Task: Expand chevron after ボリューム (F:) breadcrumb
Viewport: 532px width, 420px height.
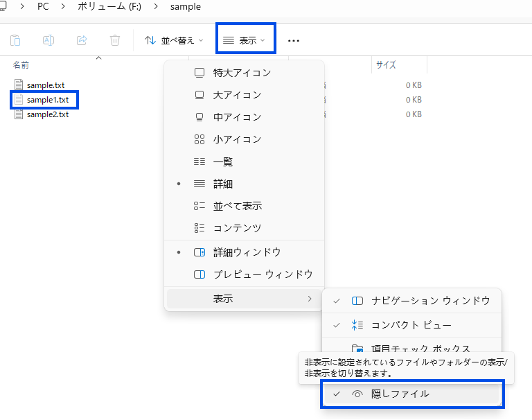Action: (156, 6)
